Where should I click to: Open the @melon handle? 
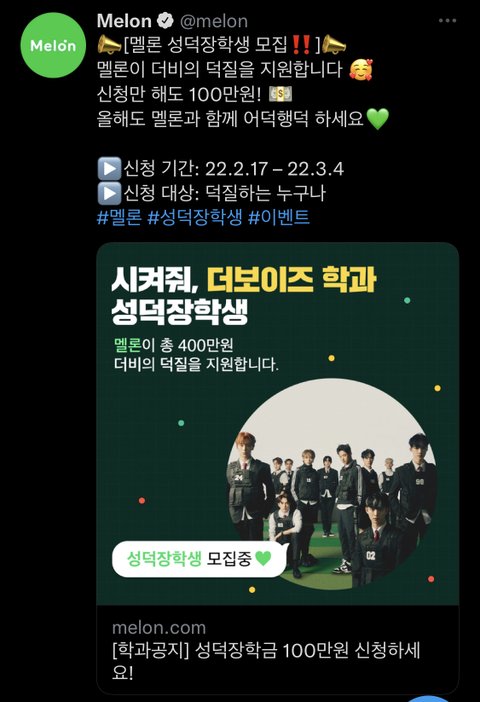click(x=214, y=21)
